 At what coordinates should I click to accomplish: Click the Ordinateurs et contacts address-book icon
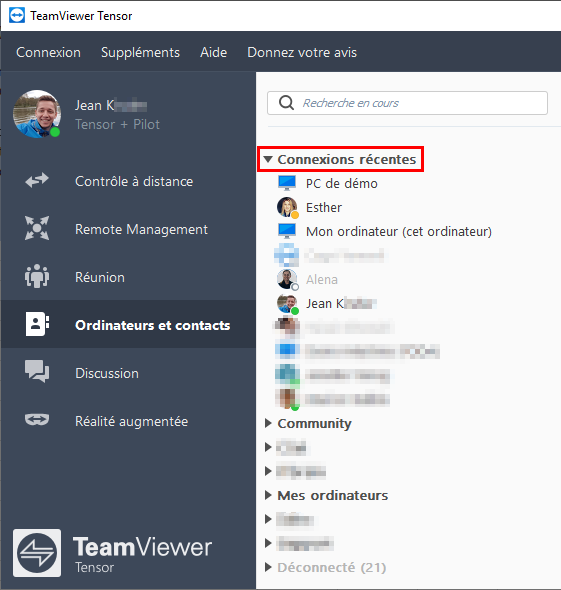click(37, 324)
